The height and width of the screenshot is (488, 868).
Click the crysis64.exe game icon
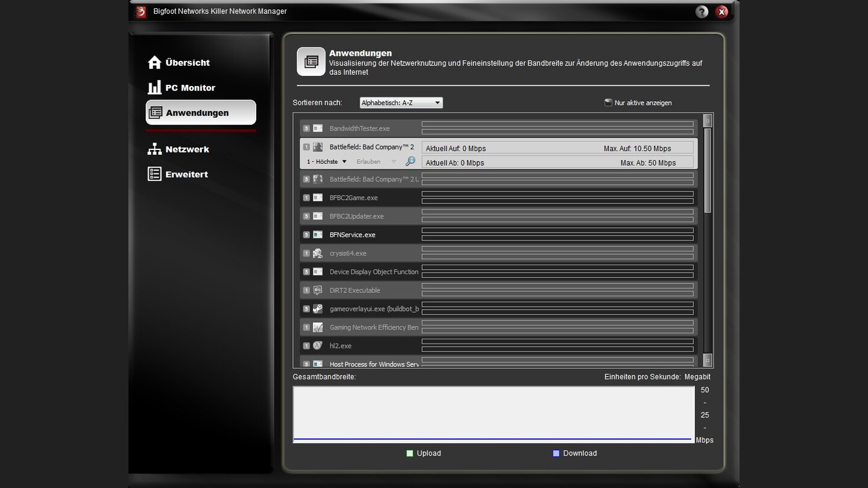tap(318, 254)
